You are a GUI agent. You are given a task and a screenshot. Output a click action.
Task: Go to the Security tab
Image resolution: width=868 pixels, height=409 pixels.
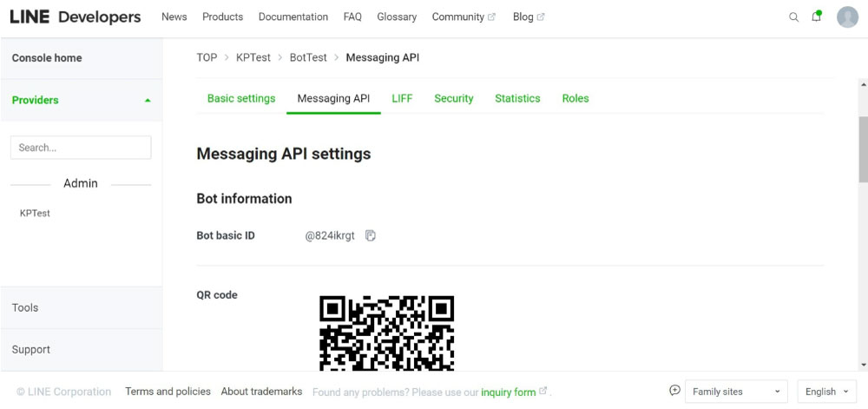pyautogui.click(x=454, y=98)
